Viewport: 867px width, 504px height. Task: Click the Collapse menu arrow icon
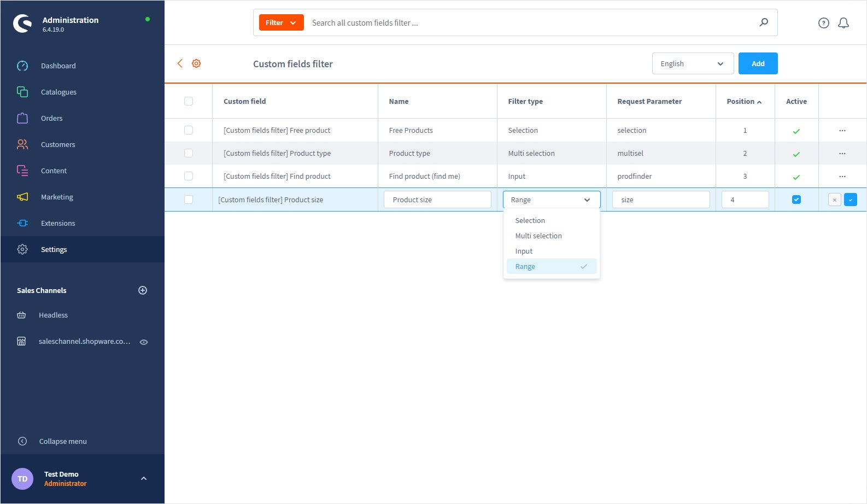point(22,441)
